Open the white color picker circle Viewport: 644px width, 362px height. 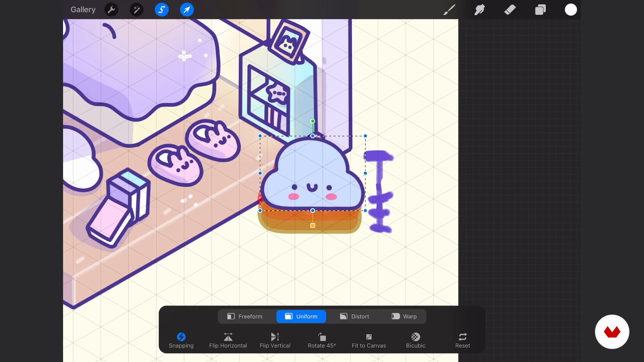click(571, 10)
